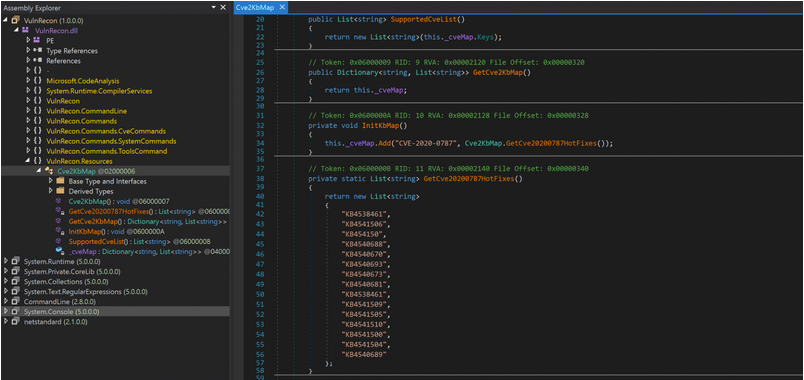Click the netstandard (2.1.0.0) assembly icon
This screenshot has width=804, height=380.
pos(15,322)
